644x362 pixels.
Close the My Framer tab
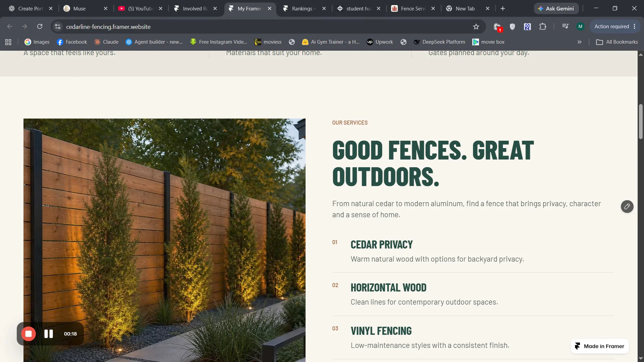coord(270,8)
